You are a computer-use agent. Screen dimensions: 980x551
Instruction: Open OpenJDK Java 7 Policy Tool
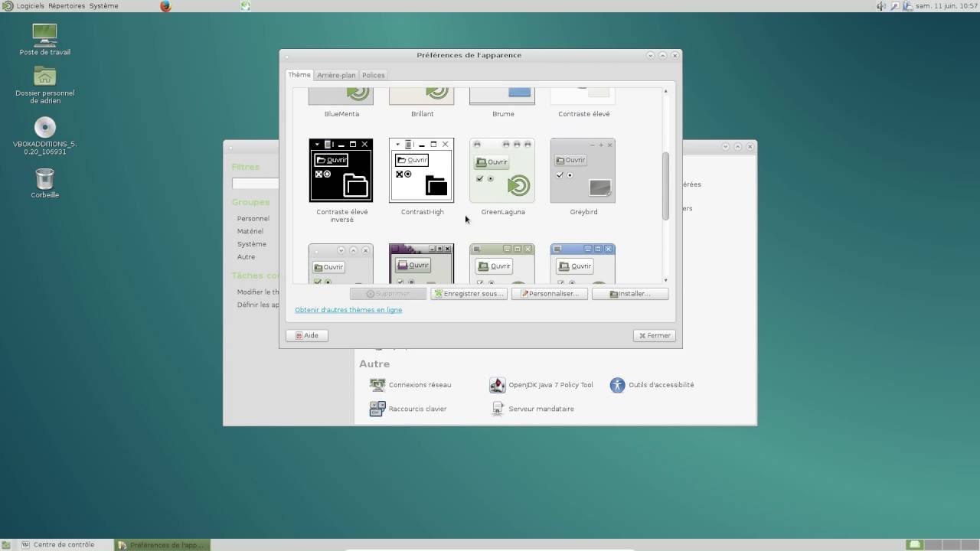click(541, 385)
